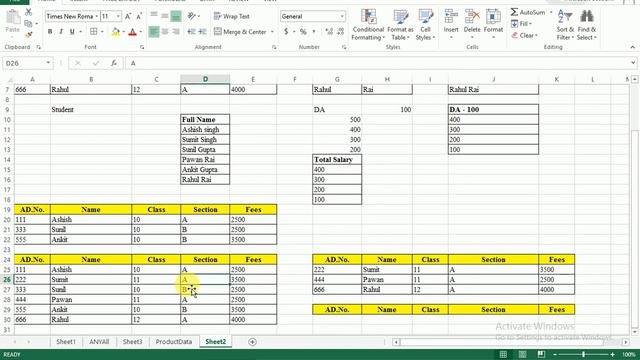
Task: Click Insert cells icon
Action: 451,24
